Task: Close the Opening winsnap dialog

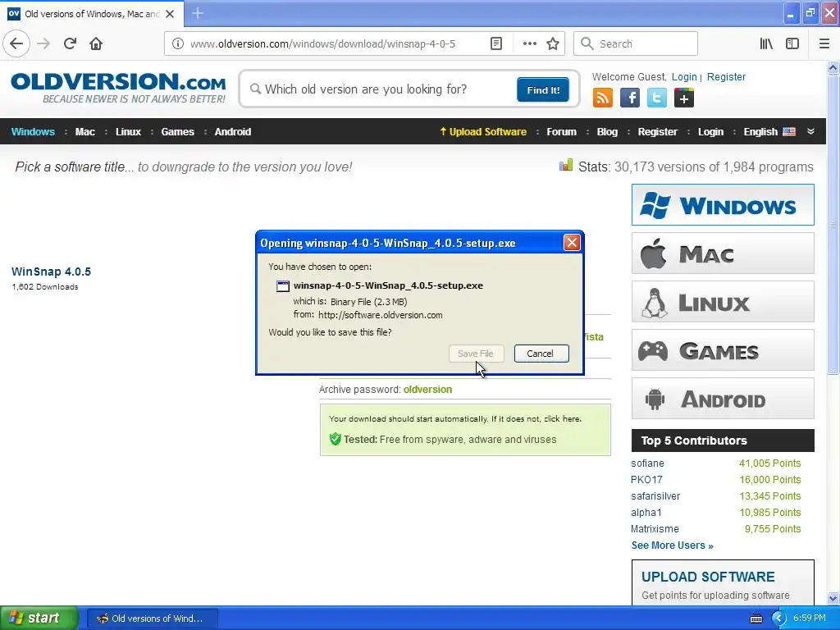Action: [x=572, y=243]
